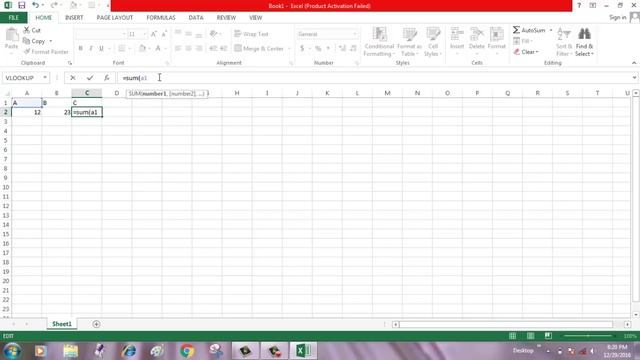640x360 pixels.
Task: Toggle Italic formatting
Action: click(91, 49)
